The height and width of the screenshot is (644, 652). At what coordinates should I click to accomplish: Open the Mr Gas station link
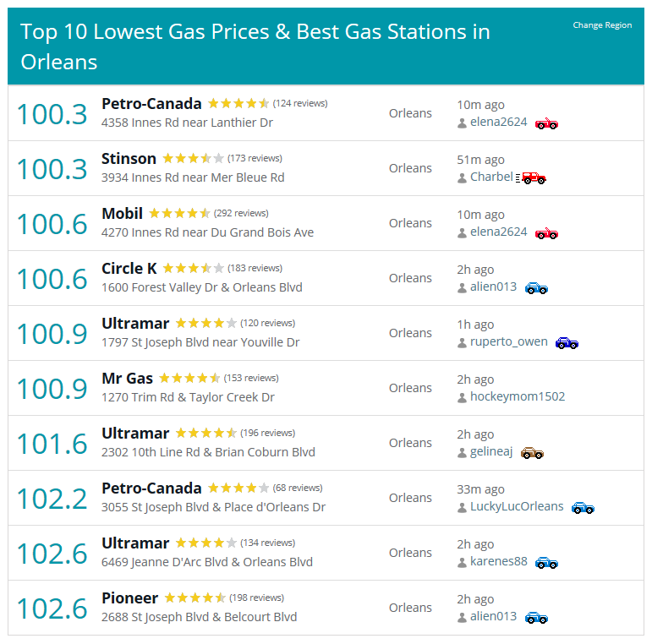127,378
